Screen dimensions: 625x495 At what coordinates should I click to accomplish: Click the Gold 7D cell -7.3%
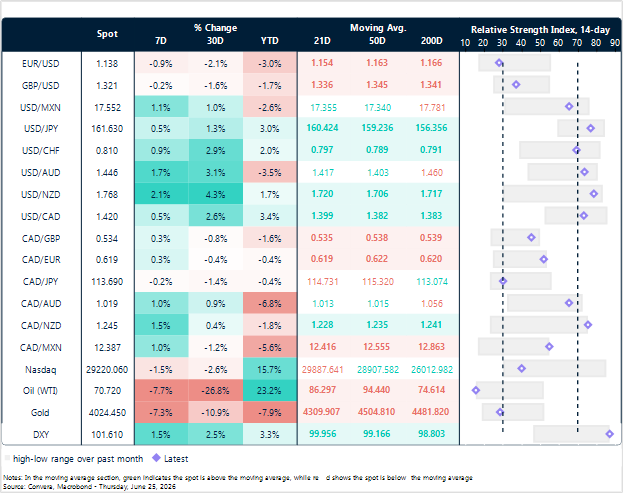point(161,413)
